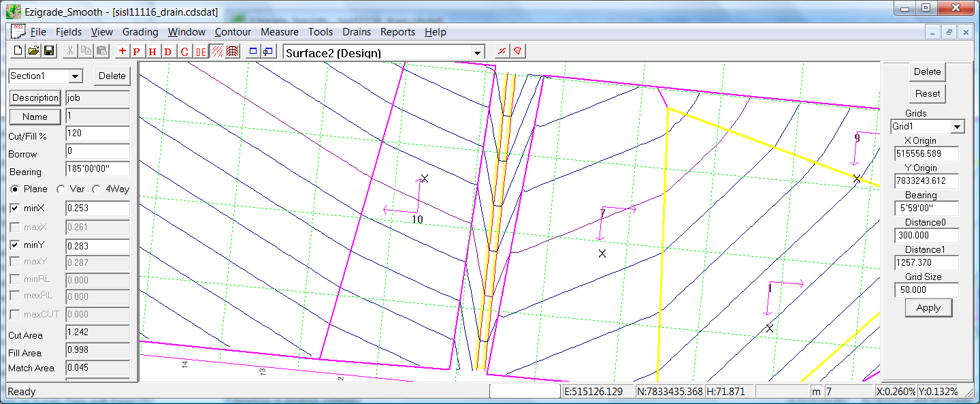980x404 pixels.
Task: Expand the Section1 dropdown list
Action: click(x=75, y=76)
